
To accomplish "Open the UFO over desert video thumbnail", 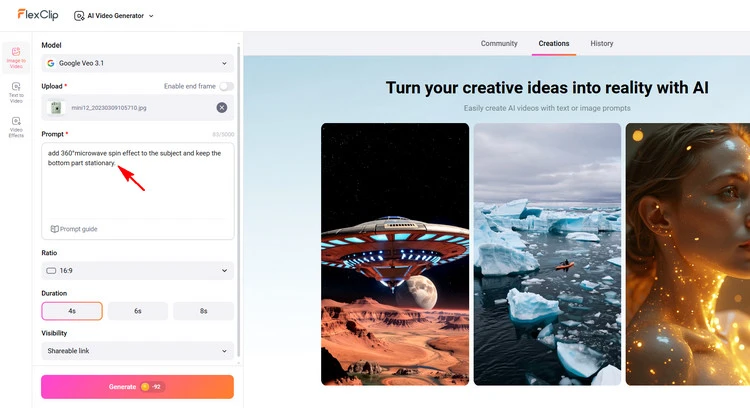I will click(395, 254).
